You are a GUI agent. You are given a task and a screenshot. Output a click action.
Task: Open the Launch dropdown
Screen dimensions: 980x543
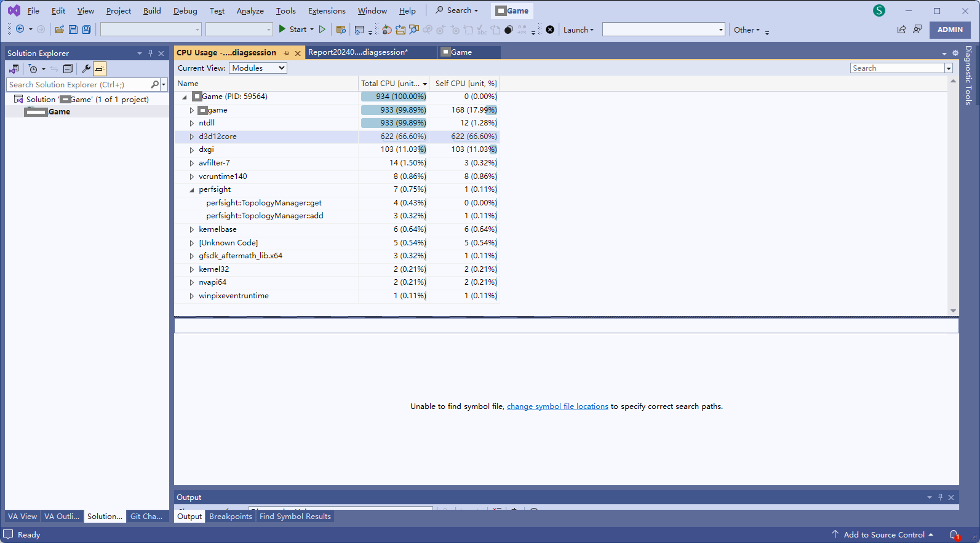coord(578,30)
